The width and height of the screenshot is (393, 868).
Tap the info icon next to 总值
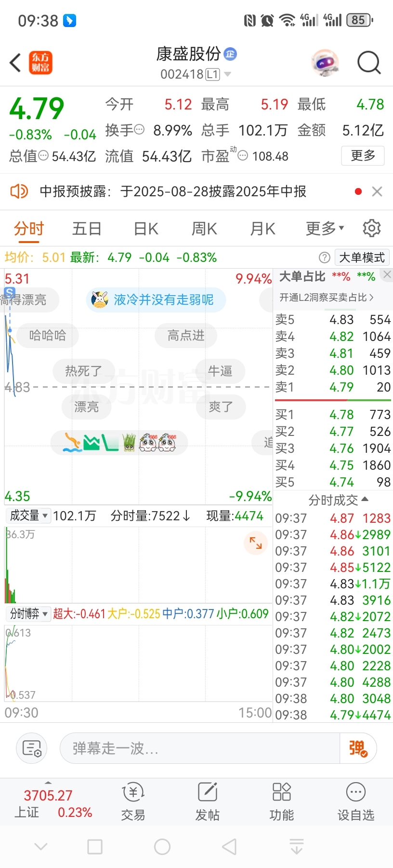tap(43, 155)
